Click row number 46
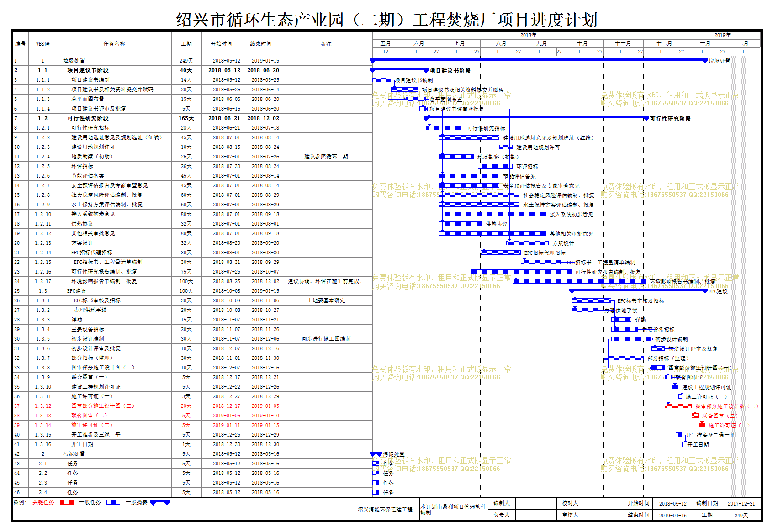Viewport: 773px width, 532px height. 17,492
